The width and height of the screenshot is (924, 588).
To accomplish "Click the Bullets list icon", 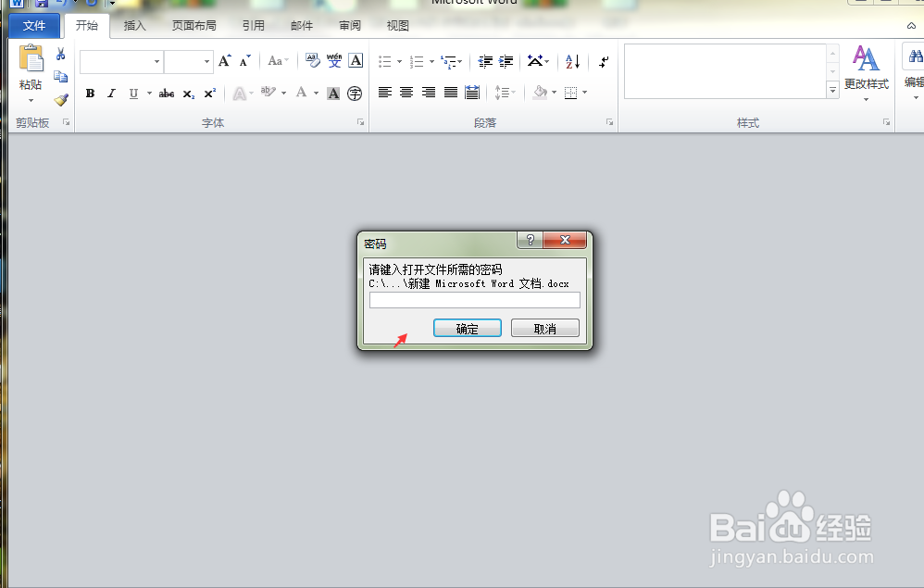I will click(x=385, y=61).
